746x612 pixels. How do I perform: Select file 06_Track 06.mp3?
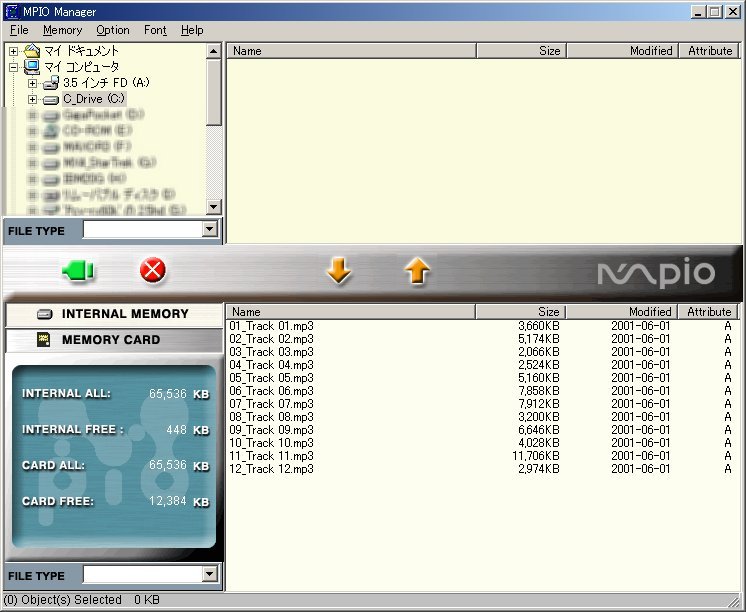coord(271,391)
